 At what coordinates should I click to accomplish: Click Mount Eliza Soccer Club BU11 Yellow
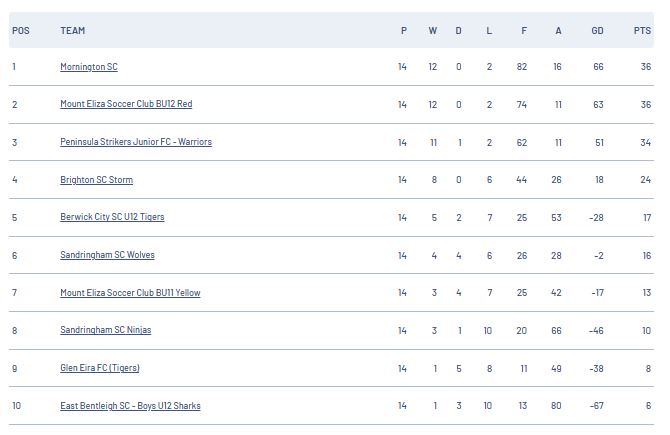click(130, 293)
